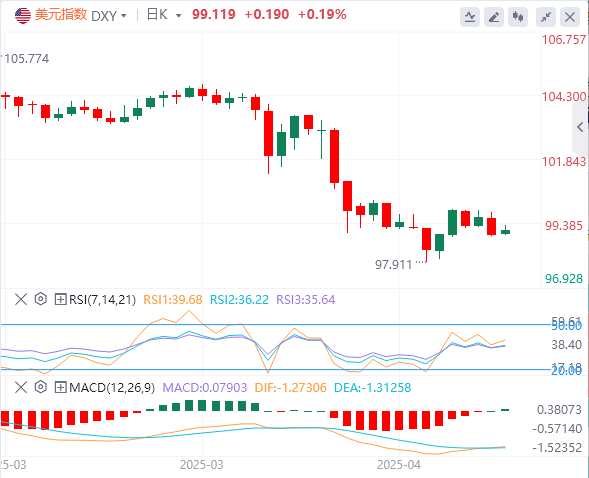Close the chart with the X button
The height and width of the screenshot is (478, 589).
tap(570, 17)
